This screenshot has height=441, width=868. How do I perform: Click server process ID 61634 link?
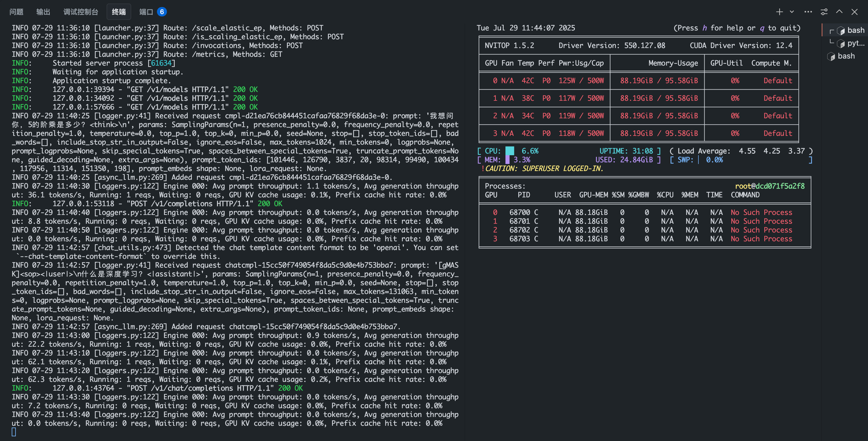(x=161, y=63)
